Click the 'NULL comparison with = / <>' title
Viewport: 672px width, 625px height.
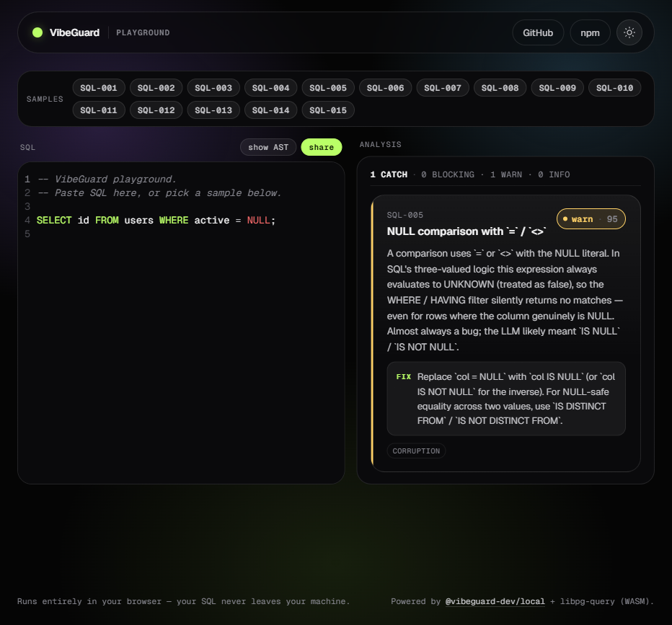(467, 231)
